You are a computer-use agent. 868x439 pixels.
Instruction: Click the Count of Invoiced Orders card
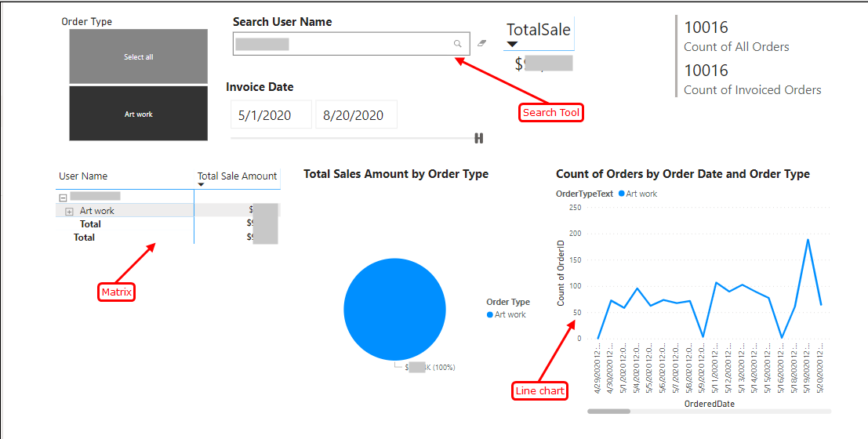[x=751, y=80]
